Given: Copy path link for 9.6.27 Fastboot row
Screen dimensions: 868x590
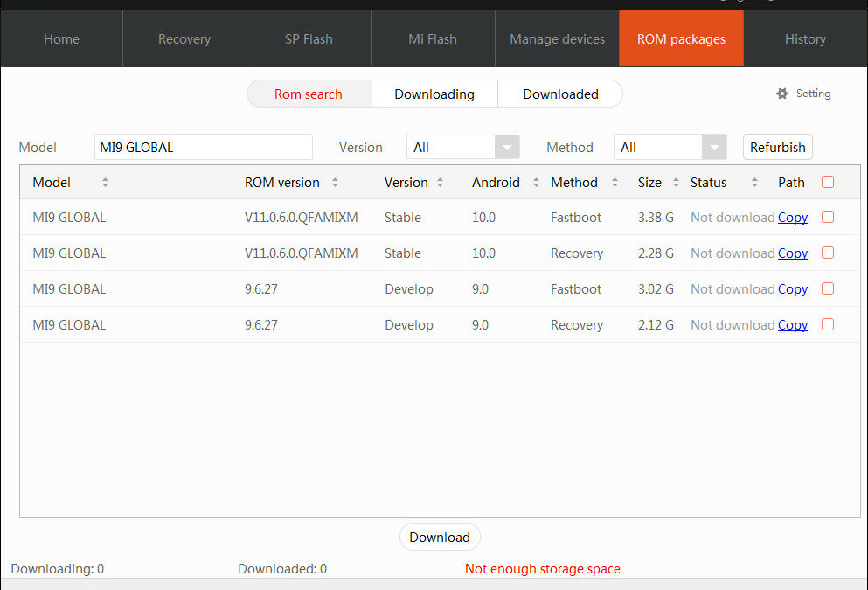Looking at the screenshot, I should 792,289.
